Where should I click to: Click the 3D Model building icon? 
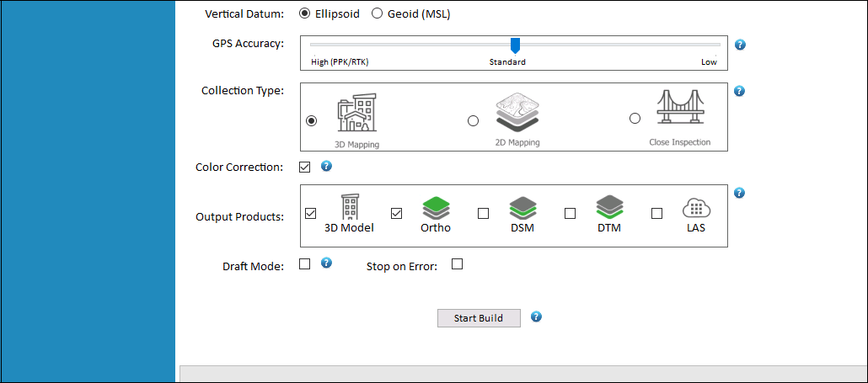(x=350, y=207)
